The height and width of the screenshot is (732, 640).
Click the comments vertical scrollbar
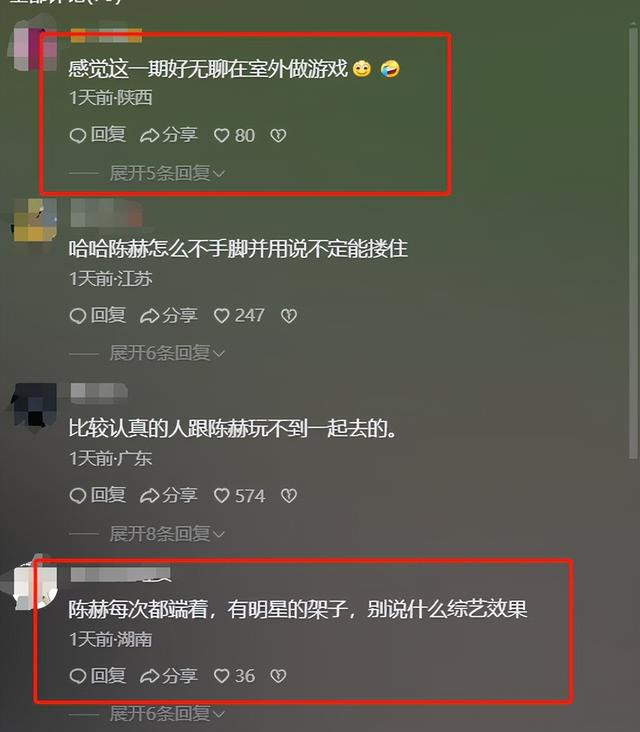[x=633, y=243]
